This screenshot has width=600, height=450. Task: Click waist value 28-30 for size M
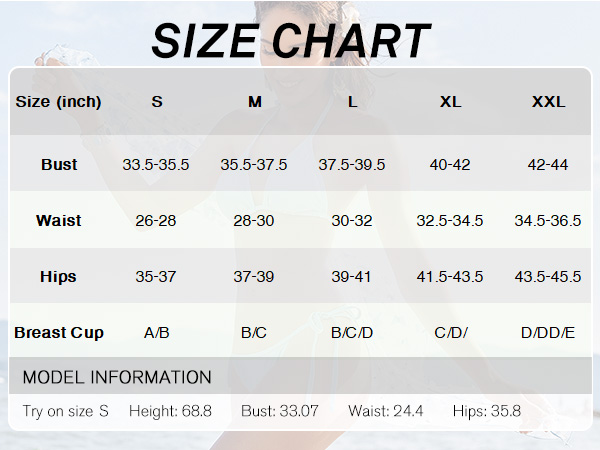254,221
